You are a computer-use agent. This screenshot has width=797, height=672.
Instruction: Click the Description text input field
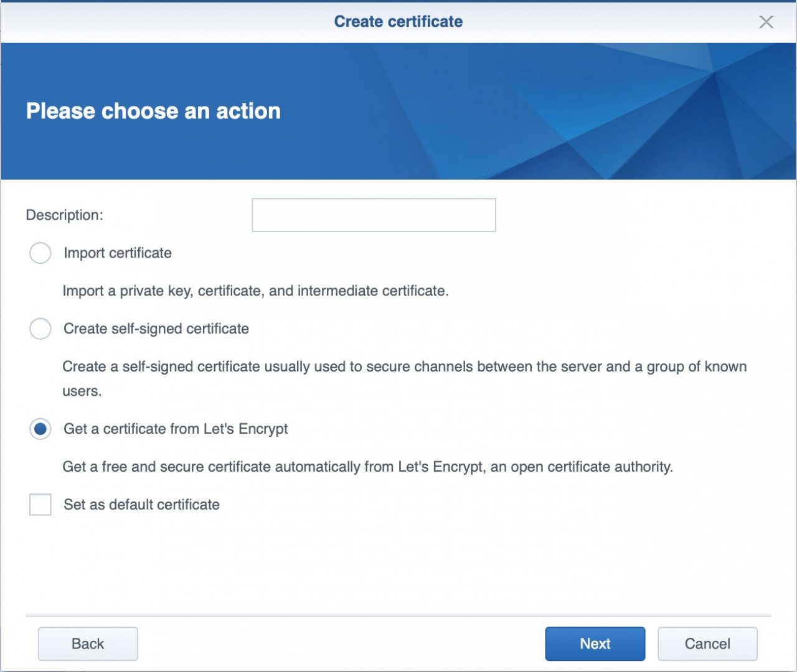(374, 215)
